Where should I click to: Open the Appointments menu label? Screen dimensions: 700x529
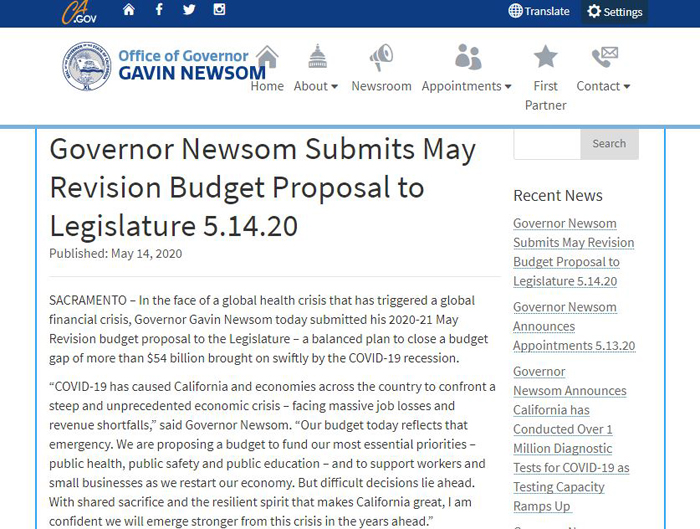click(x=462, y=86)
